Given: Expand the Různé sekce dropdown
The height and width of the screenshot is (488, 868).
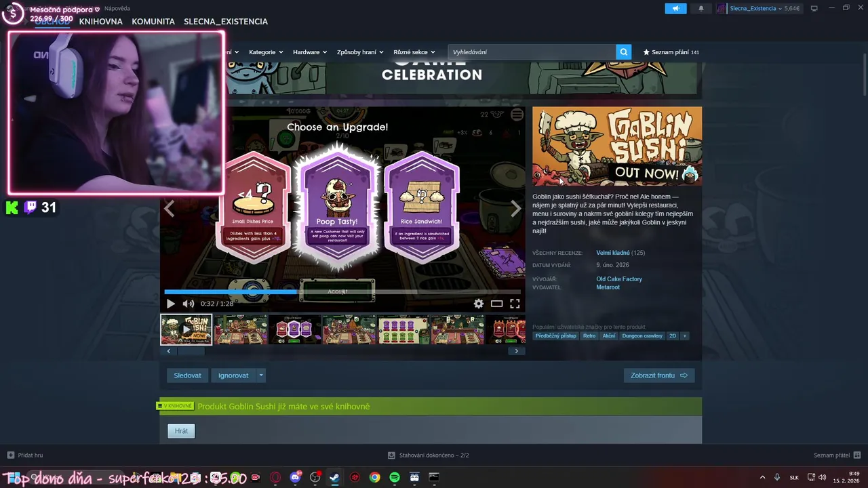Looking at the screenshot, I should click(x=414, y=52).
